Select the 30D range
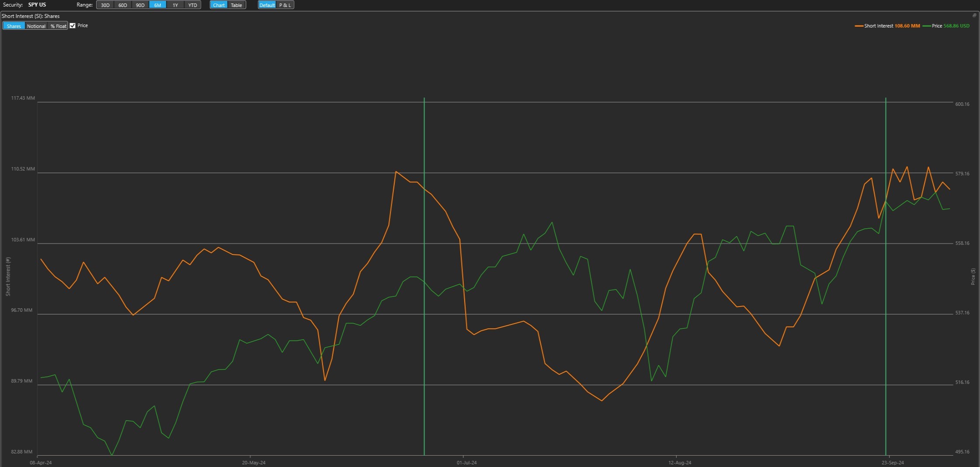980x467 pixels. tap(105, 5)
